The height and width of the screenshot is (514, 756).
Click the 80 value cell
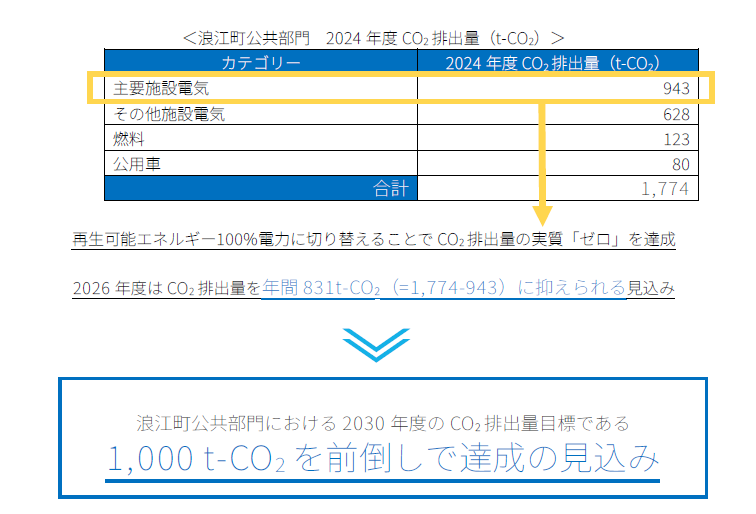(680, 163)
